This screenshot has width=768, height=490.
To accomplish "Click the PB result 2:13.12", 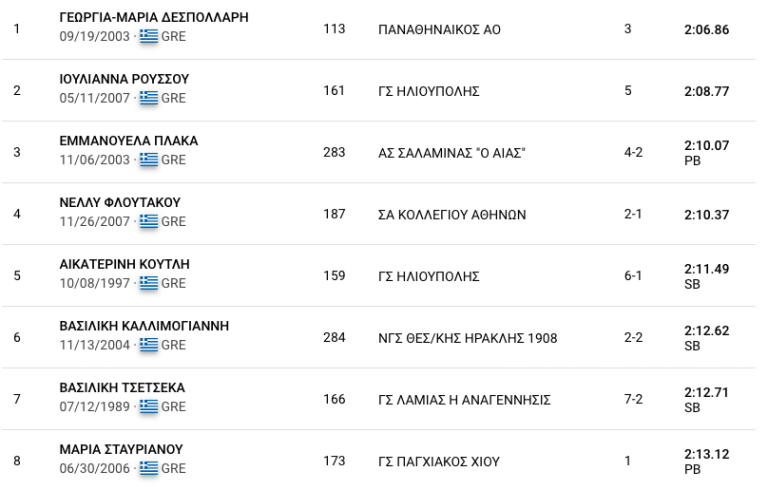I will 705,454.
